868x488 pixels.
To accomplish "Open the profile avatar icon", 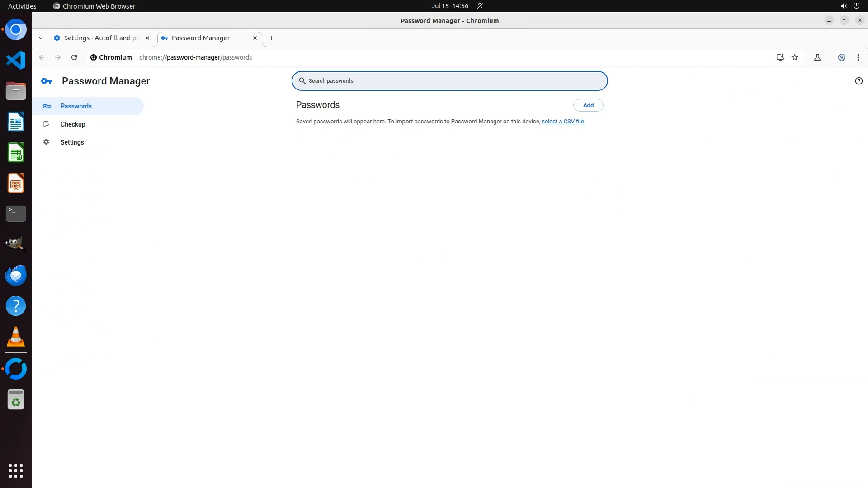I will click(x=842, y=57).
